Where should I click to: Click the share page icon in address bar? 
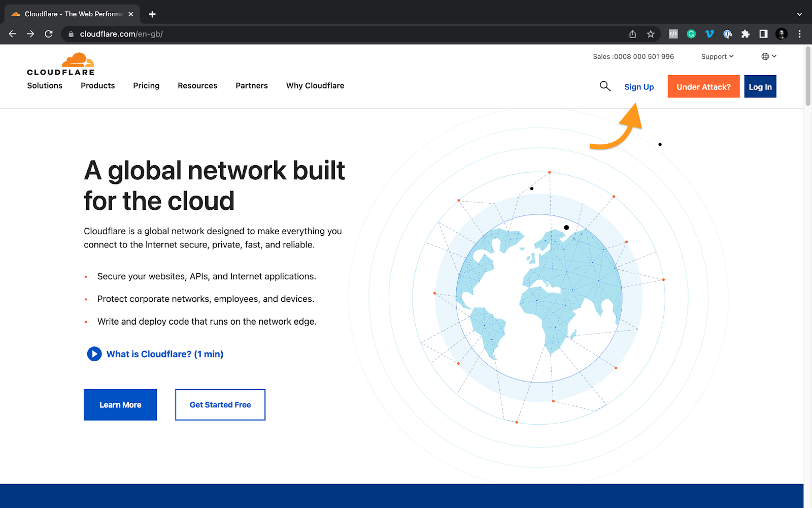pyautogui.click(x=632, y=34)
